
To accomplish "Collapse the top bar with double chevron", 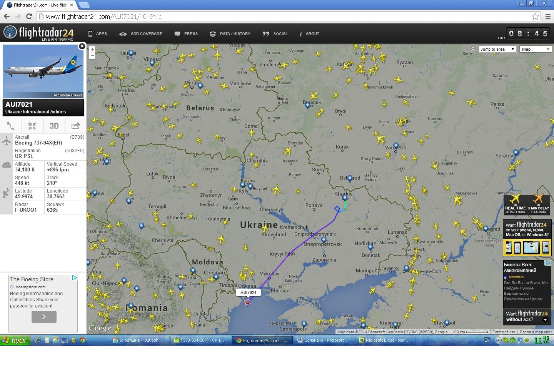I will (472, 48).
